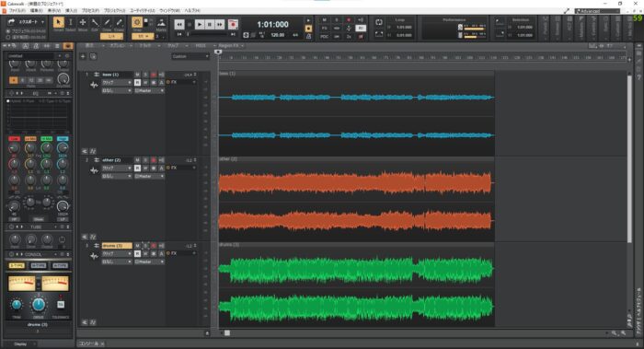The width and height of the screenshot is (644, 349).
Task: Click the Export icon button
Action: [11, 22]
